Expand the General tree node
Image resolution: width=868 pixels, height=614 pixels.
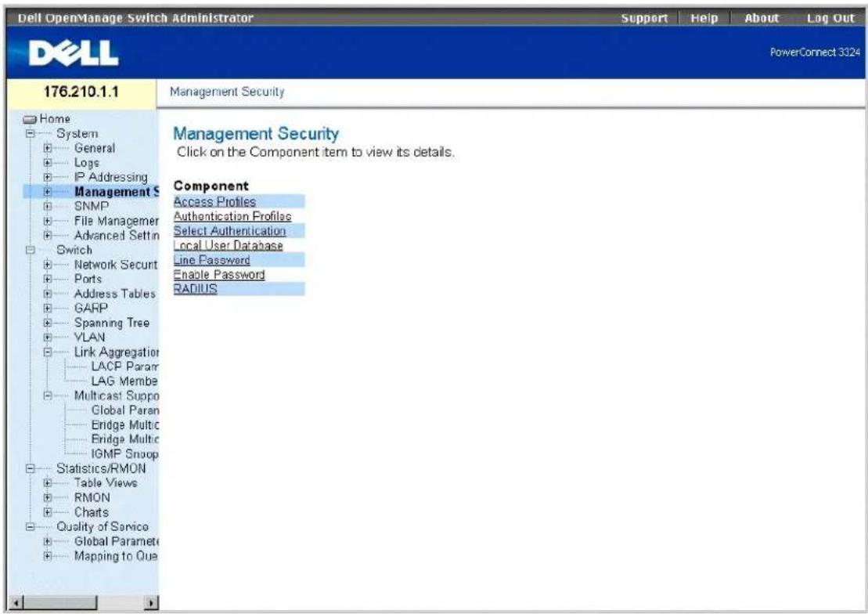coord(48,148)
